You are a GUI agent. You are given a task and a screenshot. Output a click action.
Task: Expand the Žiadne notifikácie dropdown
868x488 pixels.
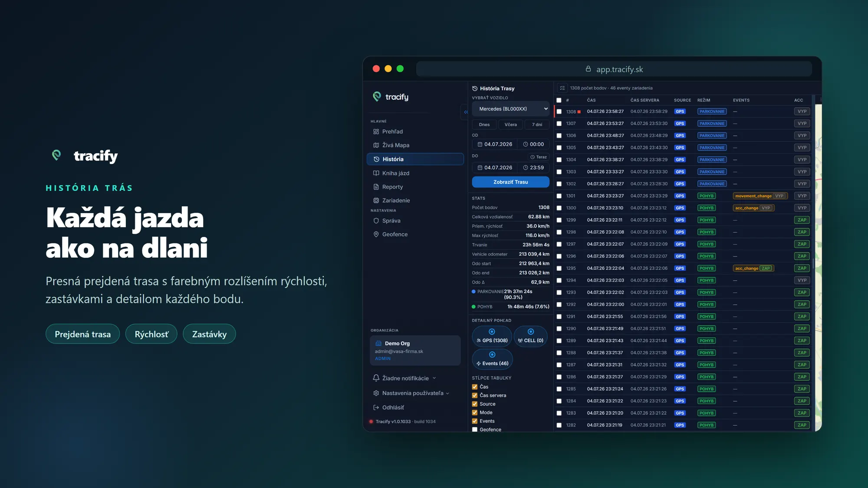click(404, 378)
